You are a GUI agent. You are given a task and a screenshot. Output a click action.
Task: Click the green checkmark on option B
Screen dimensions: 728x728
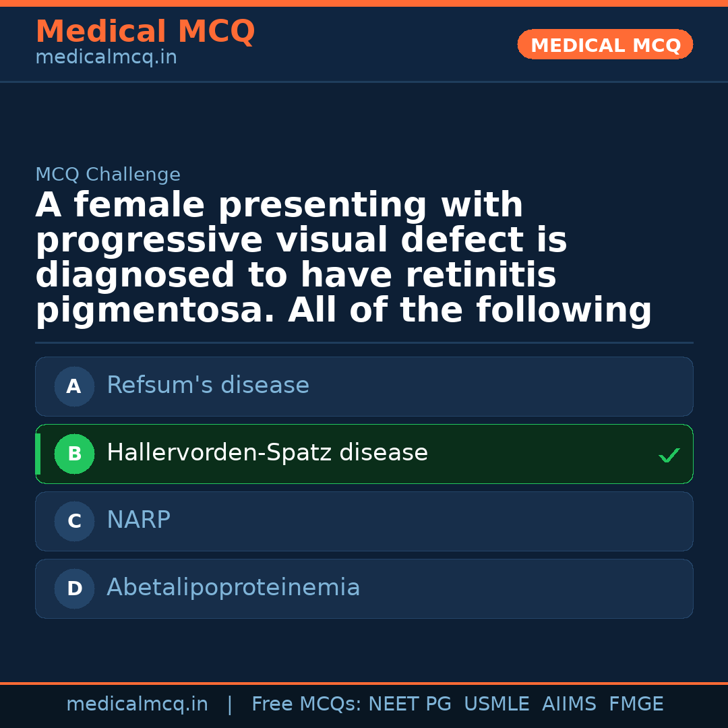pyautogui.click(x=669, y=456)
